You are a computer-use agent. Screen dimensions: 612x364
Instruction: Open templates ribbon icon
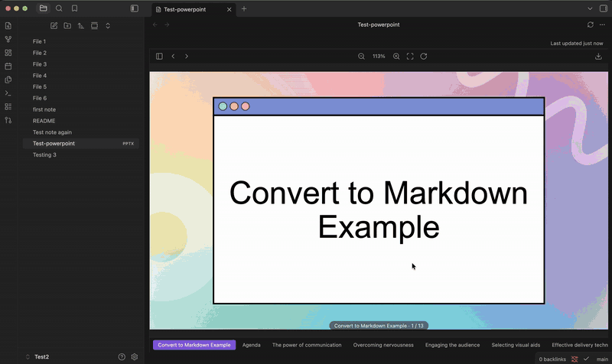[x=8, y=80]
